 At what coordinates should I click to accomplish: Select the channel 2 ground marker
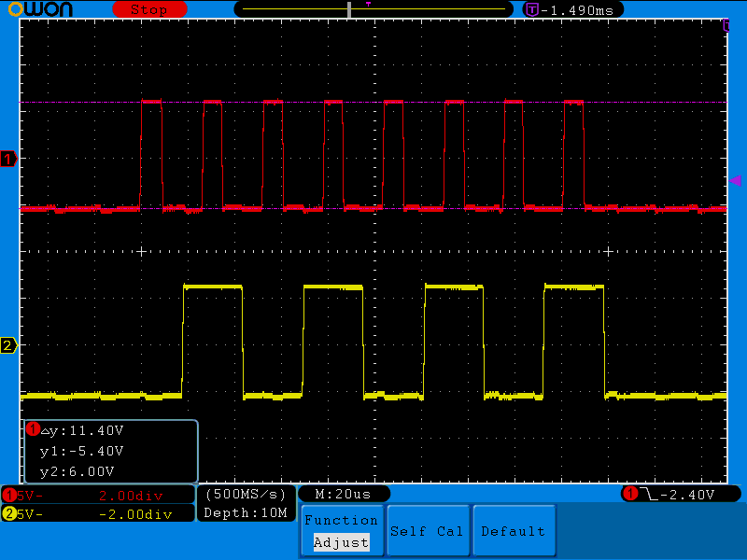tap(8, 345)
